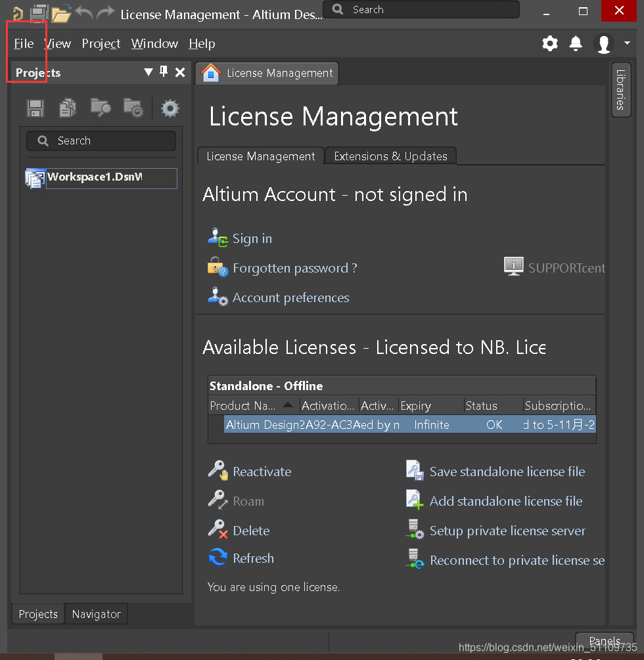This screenshot has width=644, height=660.
Task: Switch to Projects bottom tab
Action: [x=38, y=614]
